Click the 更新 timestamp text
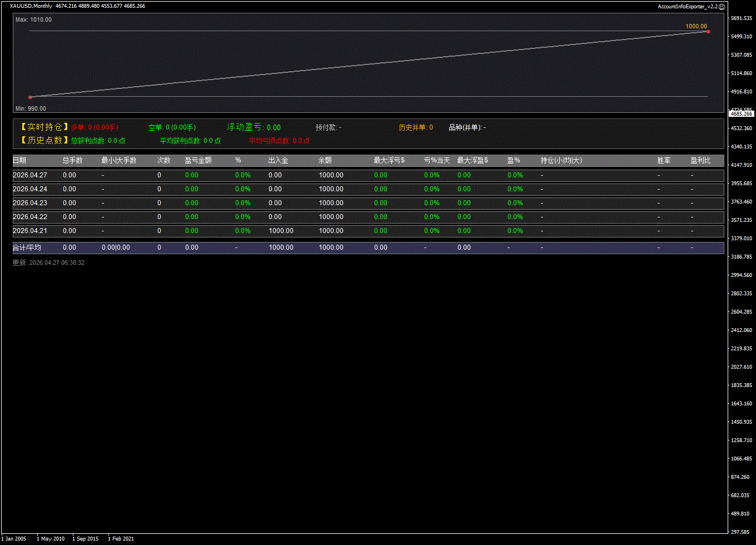The height and width of the screenshot is (545, 756). [48, 262]
